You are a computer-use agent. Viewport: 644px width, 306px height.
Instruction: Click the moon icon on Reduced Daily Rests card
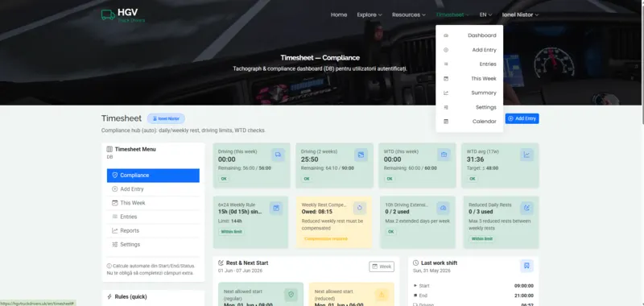(526, 208)
